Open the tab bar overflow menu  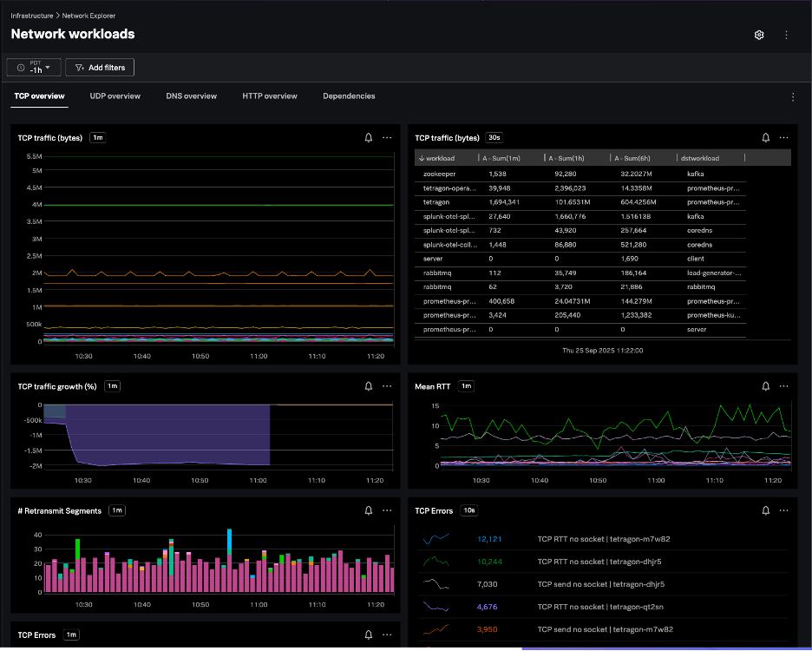792,97
